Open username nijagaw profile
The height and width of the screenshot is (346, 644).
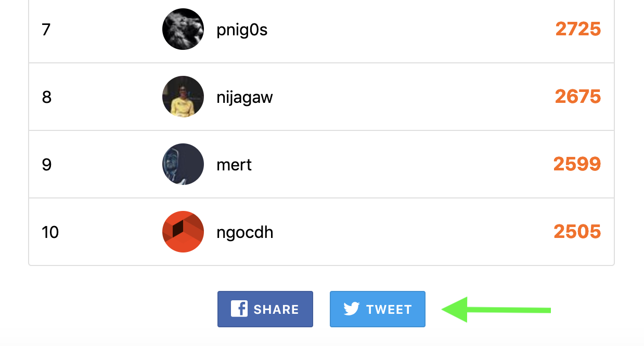click(x=244, y=98)
